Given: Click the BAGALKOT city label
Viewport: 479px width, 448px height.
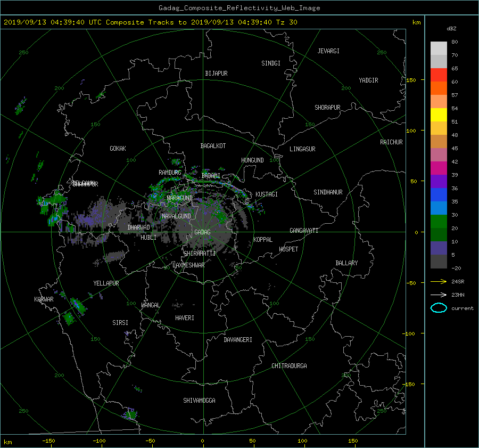Looking at the screenshot, I should pyautogui.click(x=213, y=146).
